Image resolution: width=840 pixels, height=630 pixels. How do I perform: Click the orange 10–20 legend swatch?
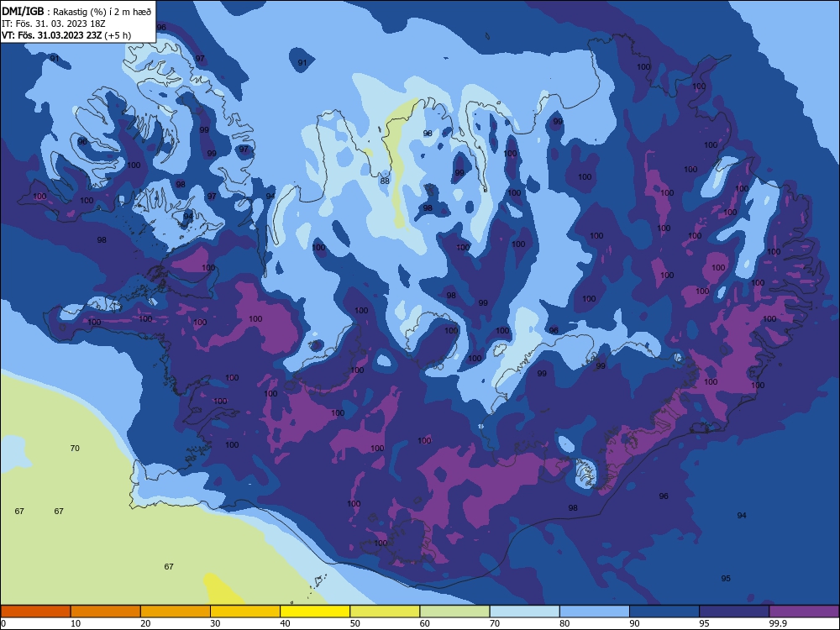pos(106,612)
